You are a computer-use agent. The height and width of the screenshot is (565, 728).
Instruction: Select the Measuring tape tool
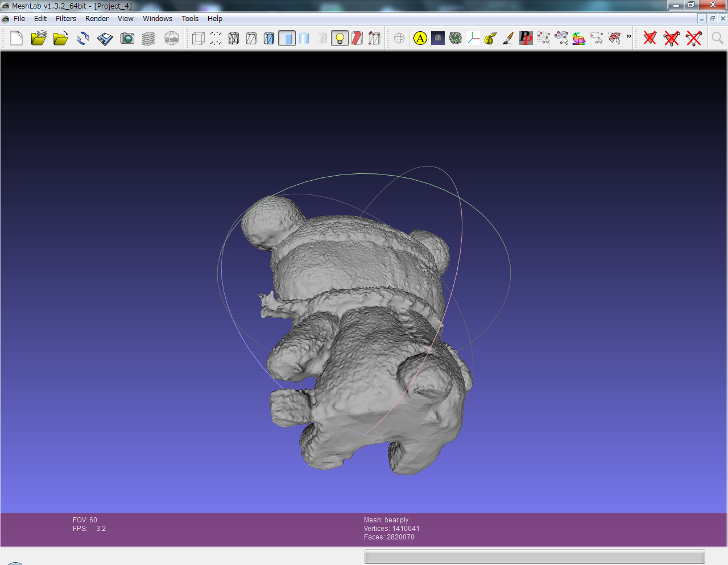tap(491, 38)
